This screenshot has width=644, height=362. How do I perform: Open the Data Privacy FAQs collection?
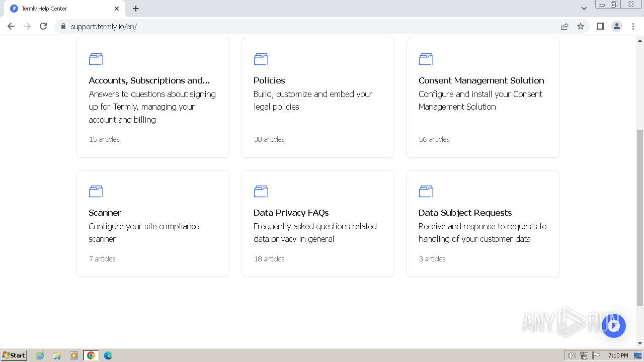[291, 213]
